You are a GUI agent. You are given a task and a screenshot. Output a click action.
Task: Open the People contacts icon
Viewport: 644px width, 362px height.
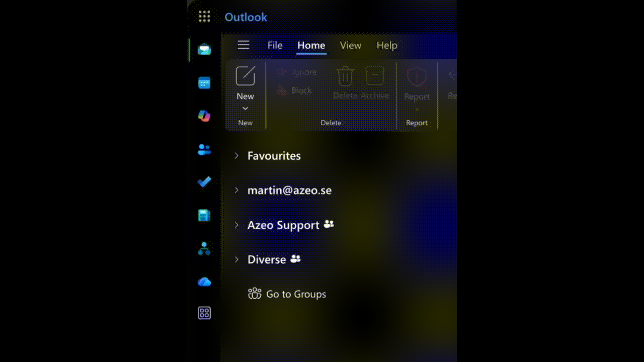(204, 149)
